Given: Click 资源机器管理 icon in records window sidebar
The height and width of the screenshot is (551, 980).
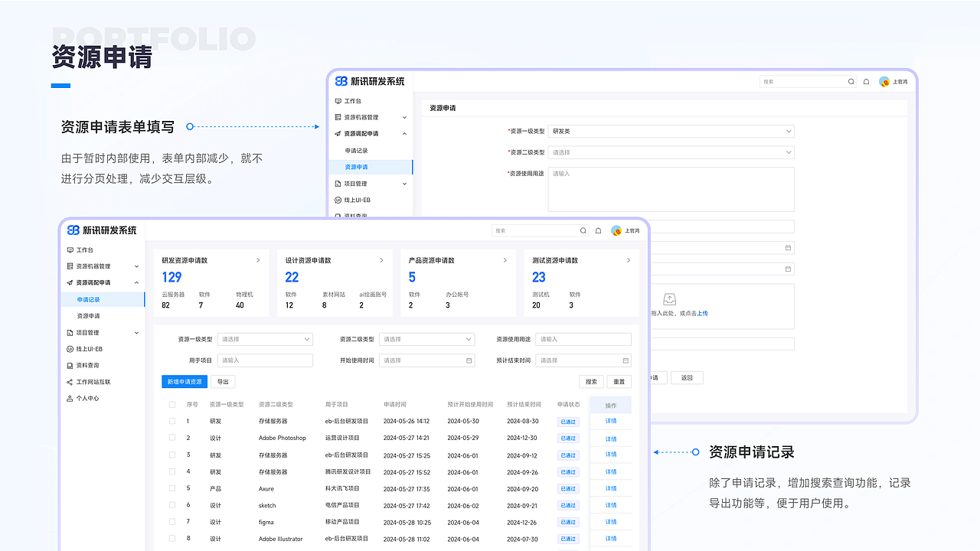Looking at the screenshot, I should (x=70, y=266).
